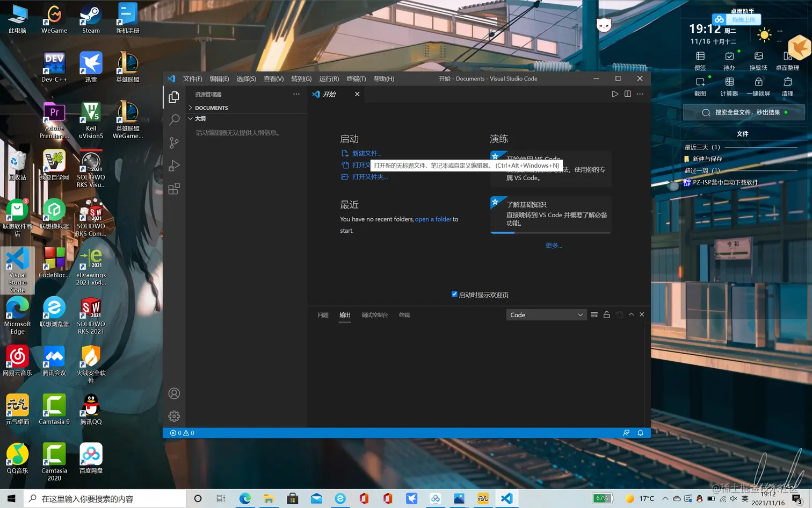The height and width of the screenshot is (508, 812).
Task: Open the 编辑(E) menu
Action: [219, 78]
